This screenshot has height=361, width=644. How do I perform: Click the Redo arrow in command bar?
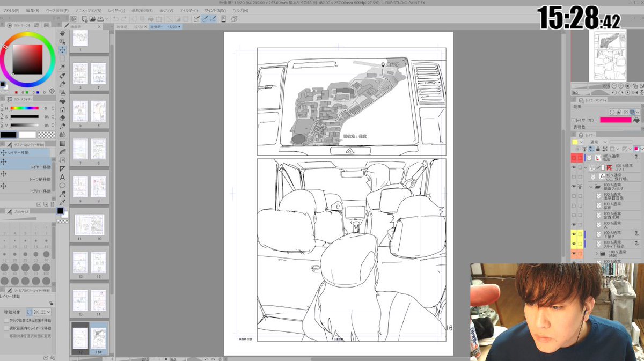coord(124,19)
